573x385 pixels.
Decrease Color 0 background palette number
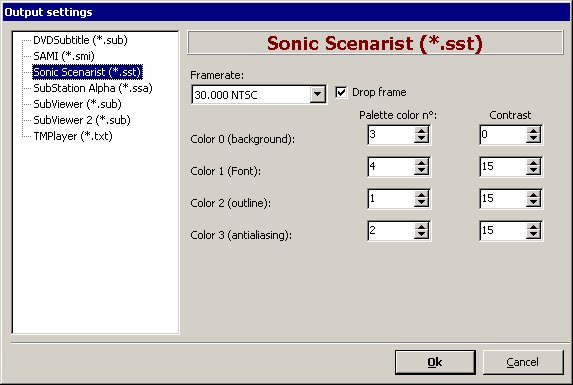click(421, 139)
